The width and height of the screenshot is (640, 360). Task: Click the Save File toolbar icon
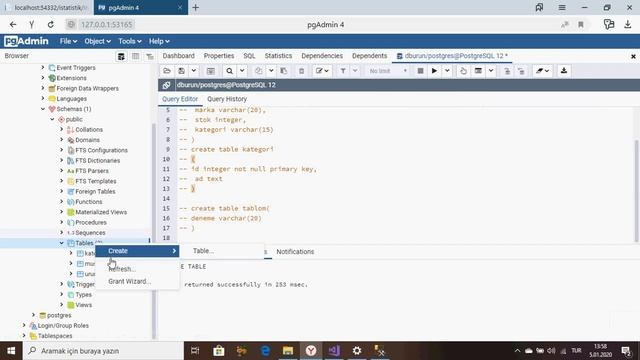pos(182,71)
